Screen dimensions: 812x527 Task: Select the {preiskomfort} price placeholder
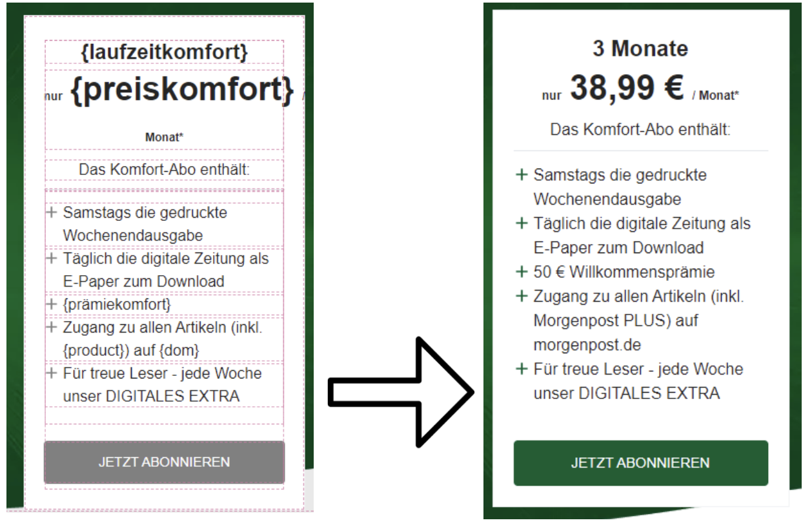[184, 88]
